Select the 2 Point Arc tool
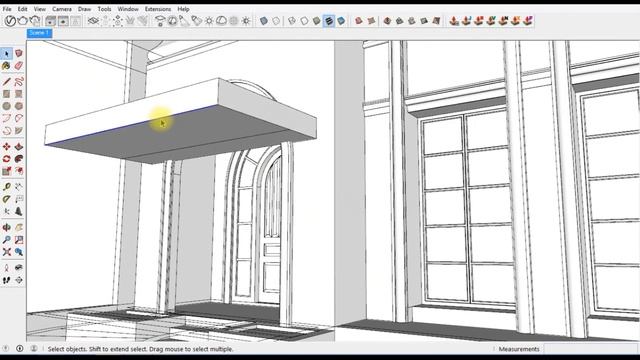This screenshot has width=640, height=360. click(x=19, y=118)
